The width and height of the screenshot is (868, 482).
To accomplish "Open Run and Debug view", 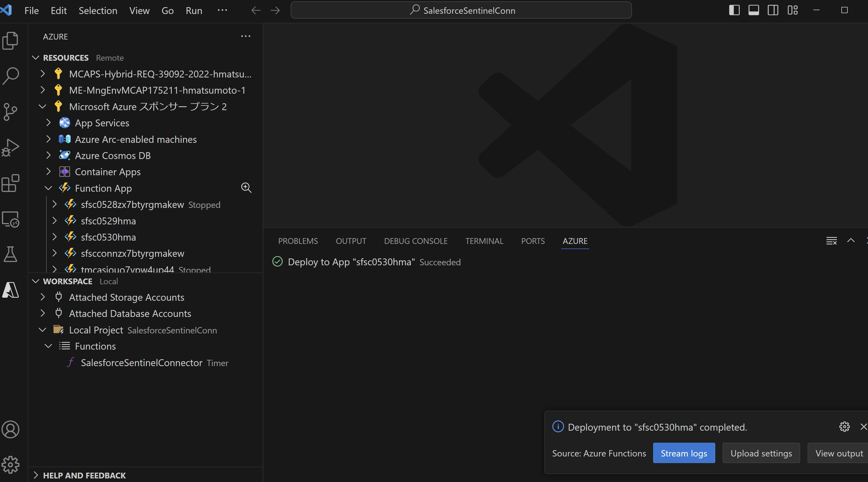I will point(10,147).
